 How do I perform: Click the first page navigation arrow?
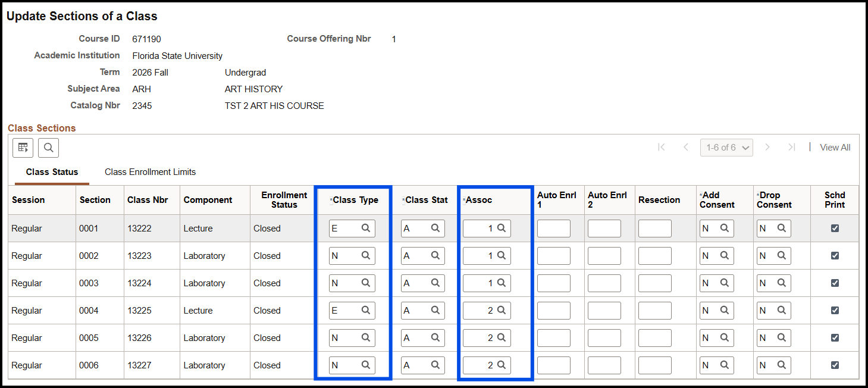point(661,147)
